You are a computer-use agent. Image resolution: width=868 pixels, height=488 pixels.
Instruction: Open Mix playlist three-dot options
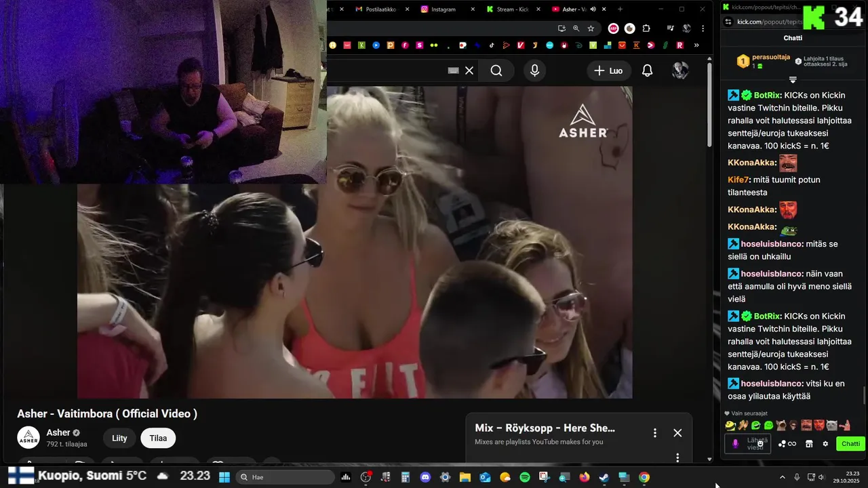click(x=655, y=432)
